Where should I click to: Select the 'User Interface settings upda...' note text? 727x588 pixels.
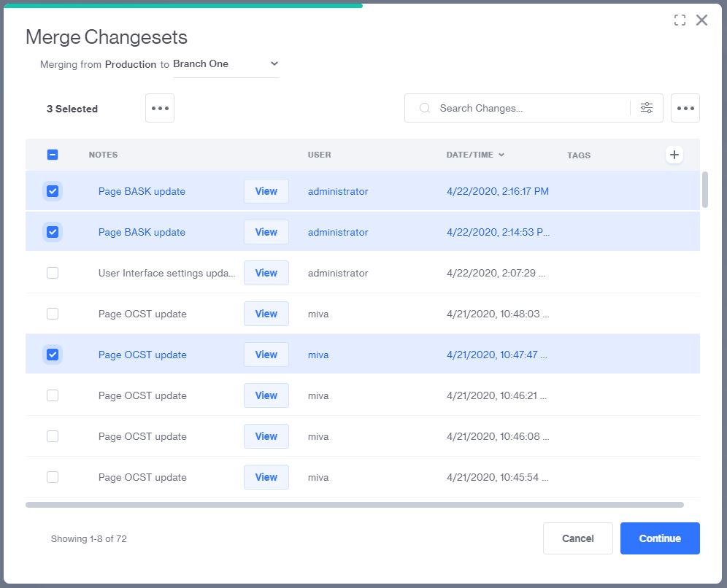pos(166,273)
